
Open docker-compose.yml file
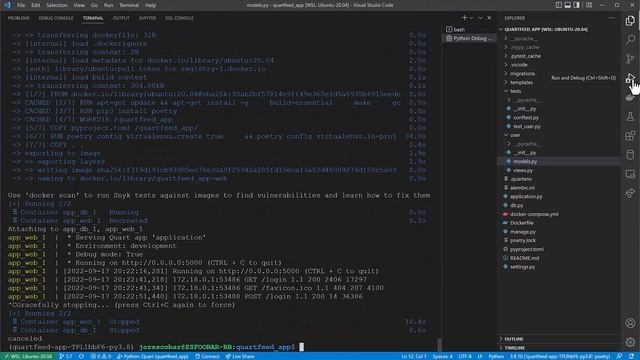pos(534,214)
